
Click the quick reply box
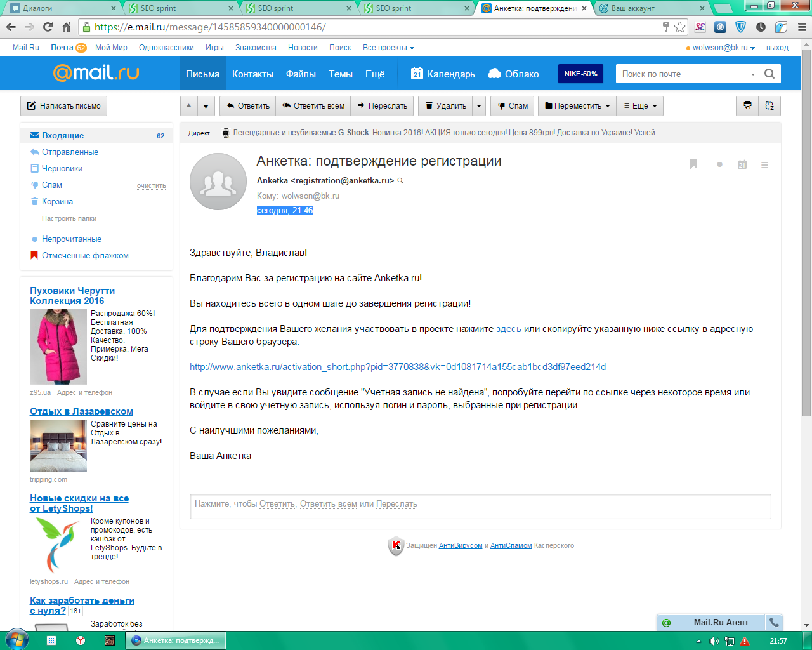tap(480, 506)
